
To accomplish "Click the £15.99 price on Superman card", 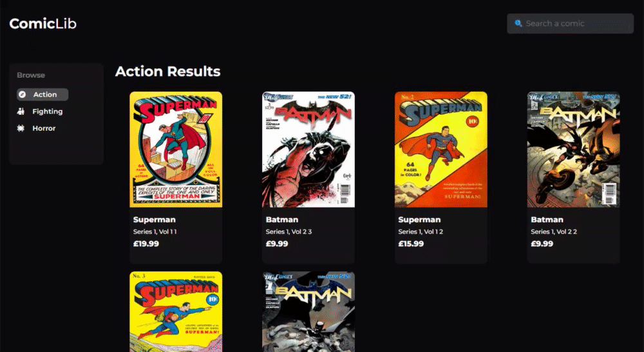I will [x=411, y=244].
